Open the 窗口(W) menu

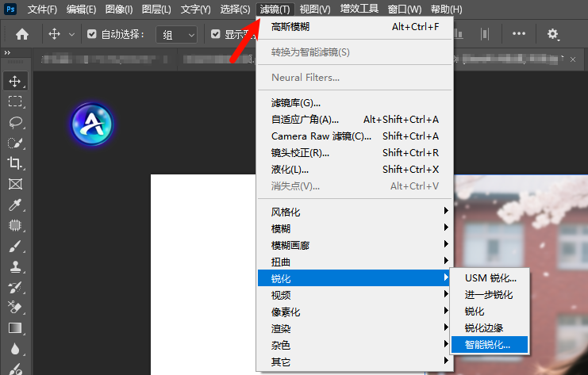405,9
